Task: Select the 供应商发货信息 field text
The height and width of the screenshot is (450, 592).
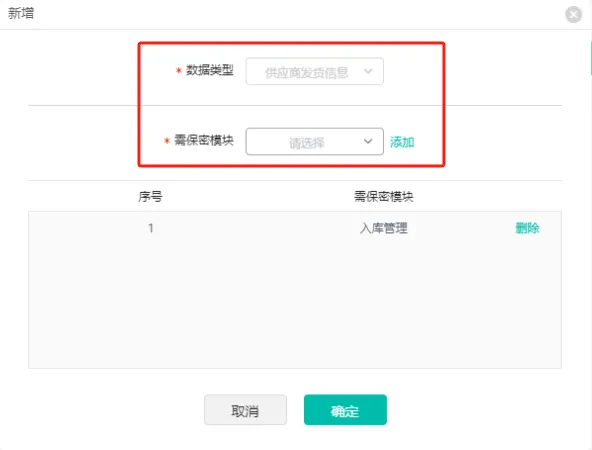Action: [306, 72]
